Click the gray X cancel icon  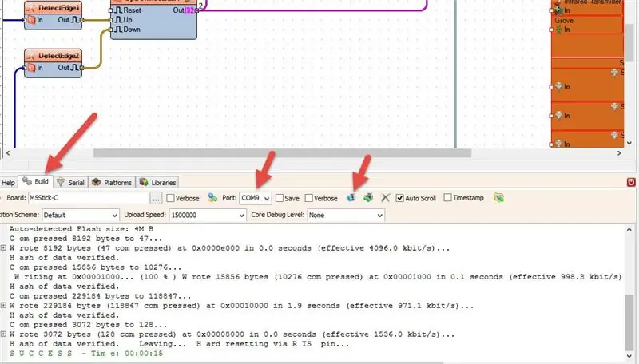[385, 198]
